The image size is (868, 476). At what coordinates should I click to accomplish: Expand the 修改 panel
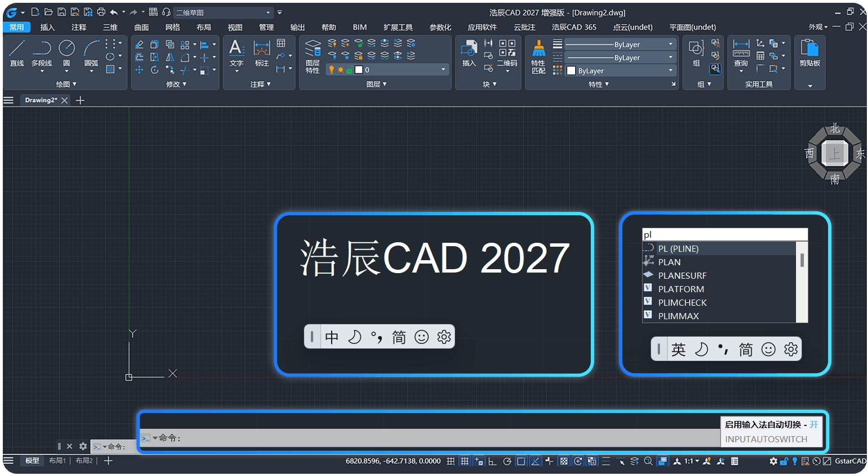[x=176, y=84]
